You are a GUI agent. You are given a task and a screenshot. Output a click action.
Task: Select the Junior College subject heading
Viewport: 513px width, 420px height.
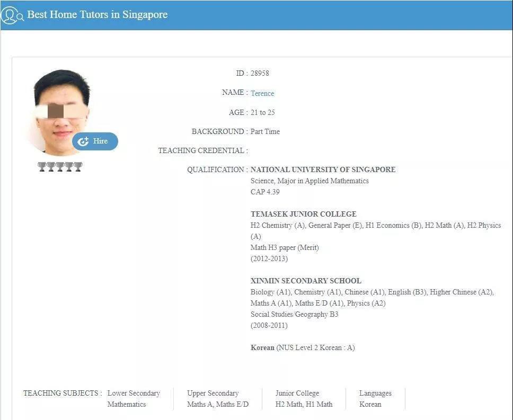[297, 393]
